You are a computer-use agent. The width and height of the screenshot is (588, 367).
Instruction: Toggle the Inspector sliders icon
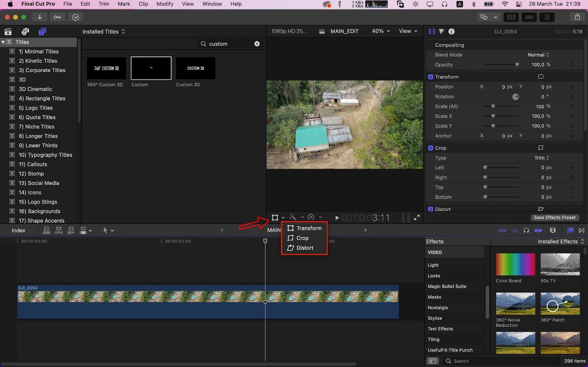point(547,17)
